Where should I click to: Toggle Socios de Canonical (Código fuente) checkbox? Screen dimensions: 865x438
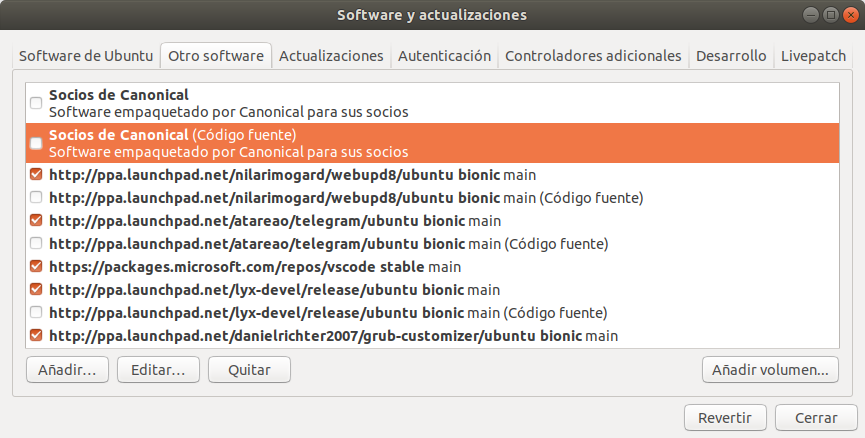tap(36, 143)
